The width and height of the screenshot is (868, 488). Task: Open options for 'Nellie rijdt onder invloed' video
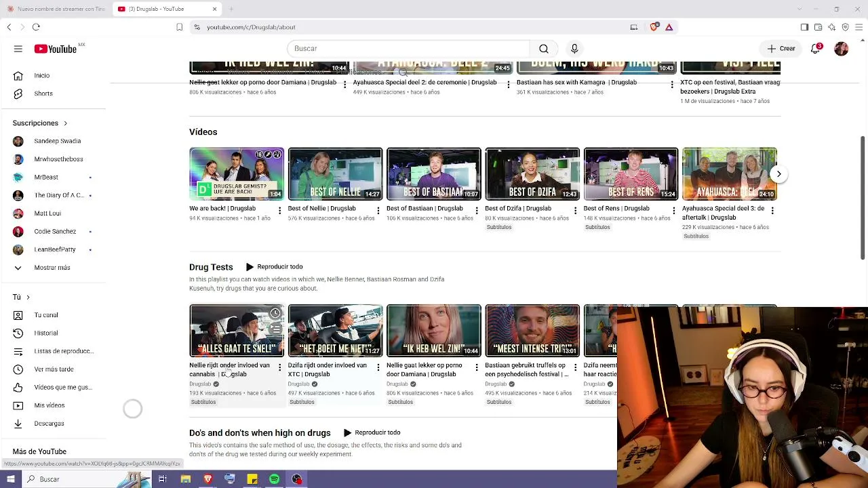pos(279,368)
